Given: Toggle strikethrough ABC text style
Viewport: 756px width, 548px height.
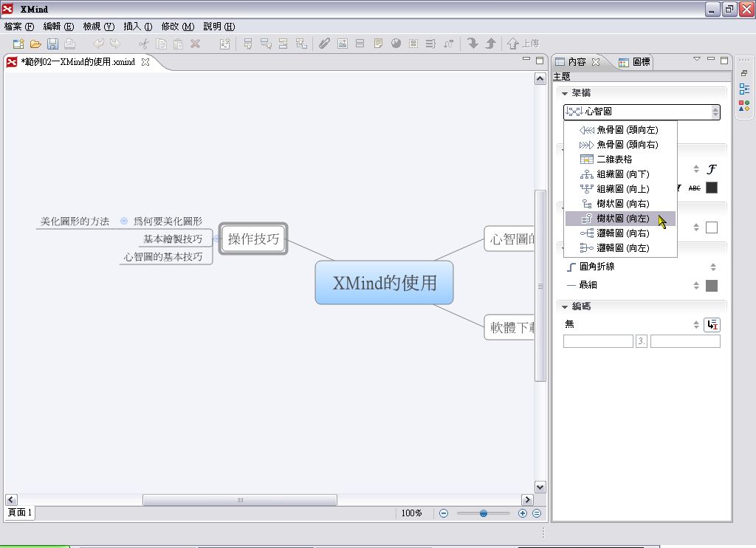Looking at the screenshot, I should tap(694, 188).
